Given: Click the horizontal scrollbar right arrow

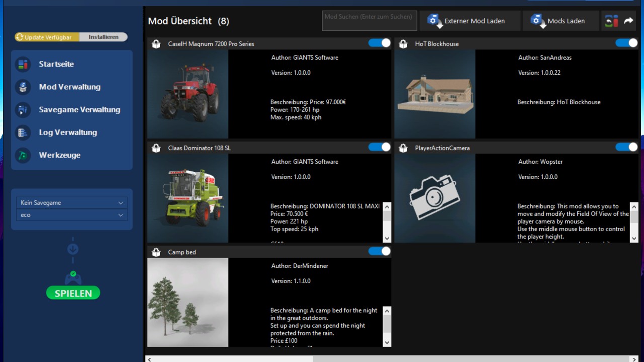Looking at the screenshot, I should [634, 359].
